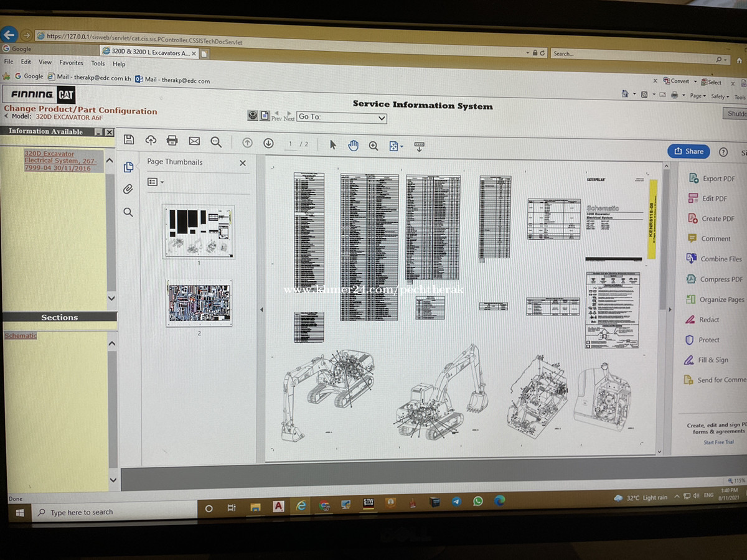Open Google favorites bar bookmark

(x=29, y=77)
